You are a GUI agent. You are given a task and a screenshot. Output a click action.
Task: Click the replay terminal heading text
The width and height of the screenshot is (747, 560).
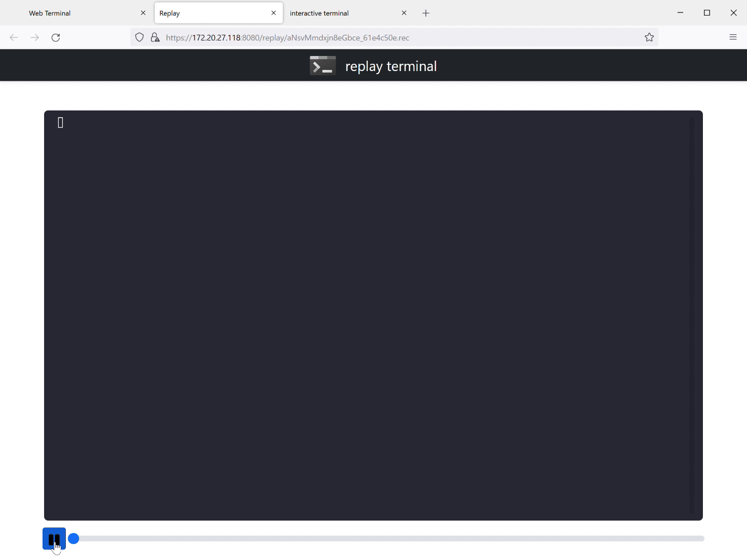[391, 66]
